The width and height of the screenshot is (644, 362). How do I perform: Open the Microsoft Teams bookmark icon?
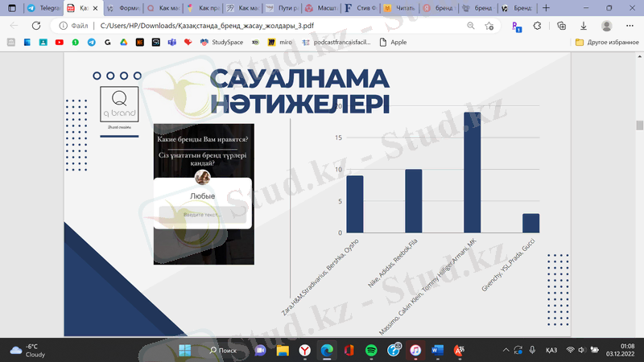172,43
